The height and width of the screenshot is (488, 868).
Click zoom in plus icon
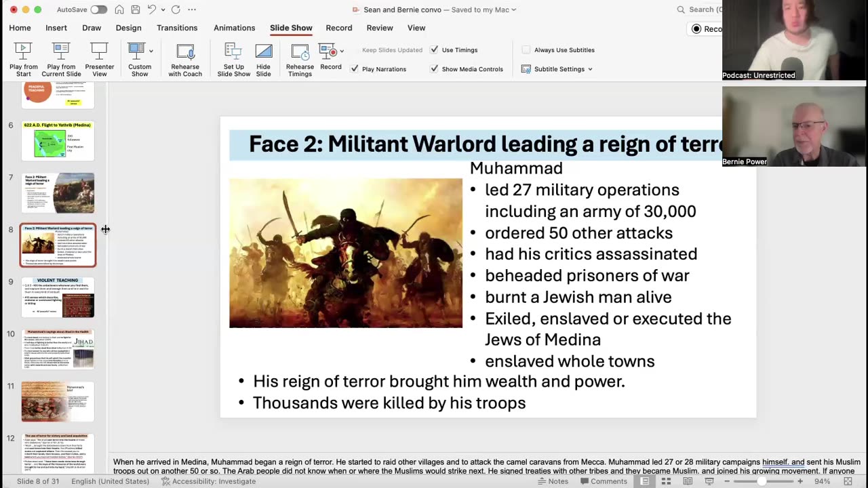pyautogui.click(x=800, y=481)
